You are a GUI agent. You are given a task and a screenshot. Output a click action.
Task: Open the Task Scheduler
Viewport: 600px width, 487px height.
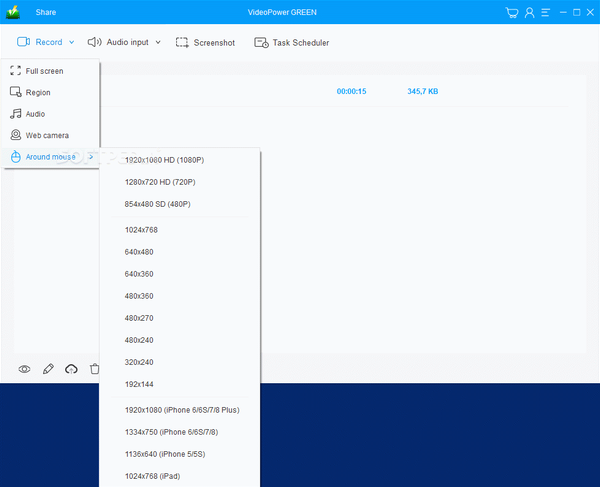292,42
